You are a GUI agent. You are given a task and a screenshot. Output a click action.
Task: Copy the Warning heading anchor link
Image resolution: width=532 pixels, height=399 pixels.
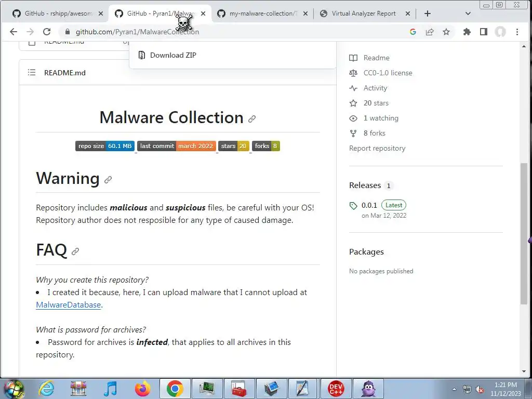(108, 179)
